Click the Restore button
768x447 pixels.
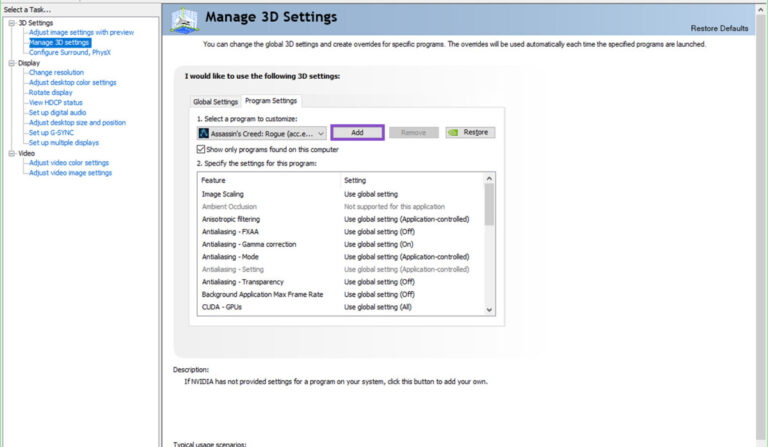(x=470, y=133)
